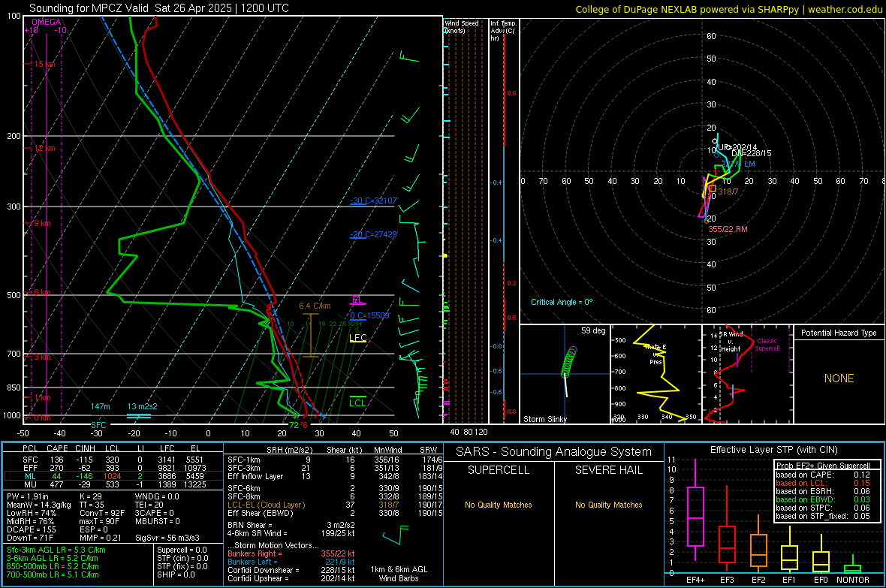Select the Eff Inflow Layer row
Viewport: 886px width, 588px height.
335,476
